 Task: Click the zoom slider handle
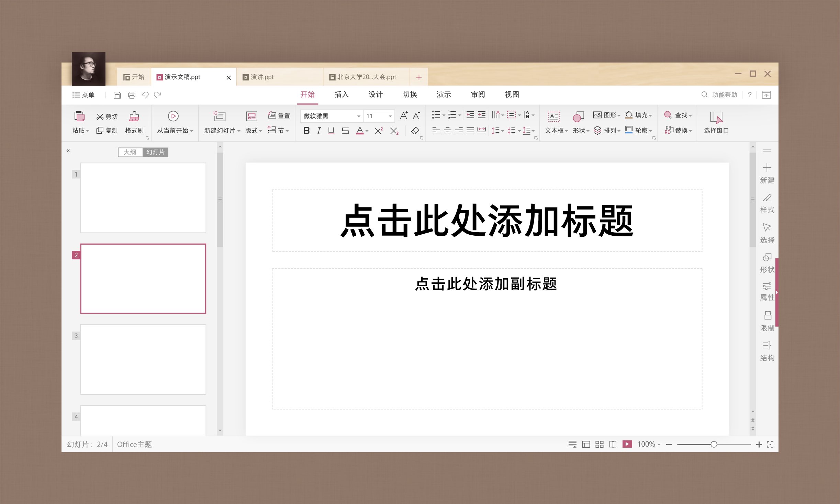tap(714, 444)
